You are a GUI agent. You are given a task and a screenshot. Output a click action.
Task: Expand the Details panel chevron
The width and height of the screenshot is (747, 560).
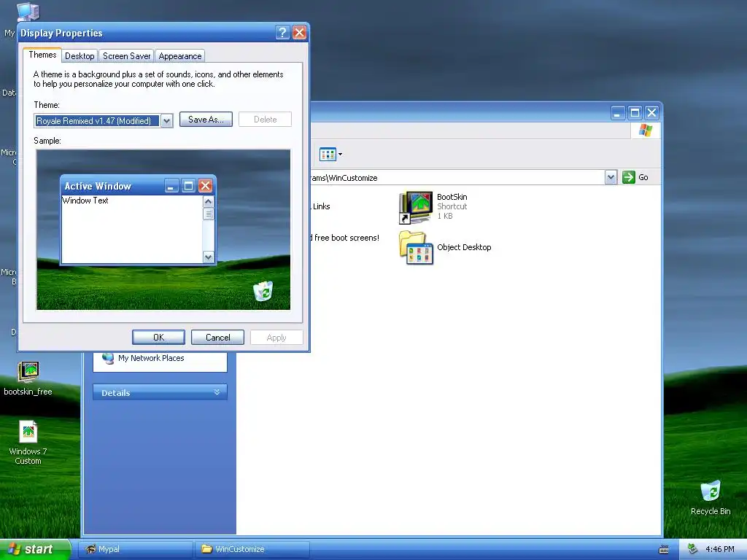[x=217, y=392]
